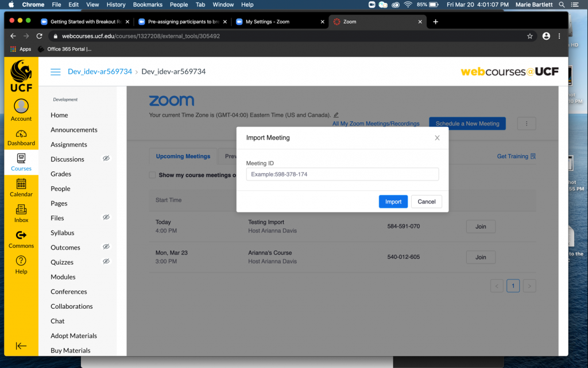Click the blue Import button

point(393,202)
